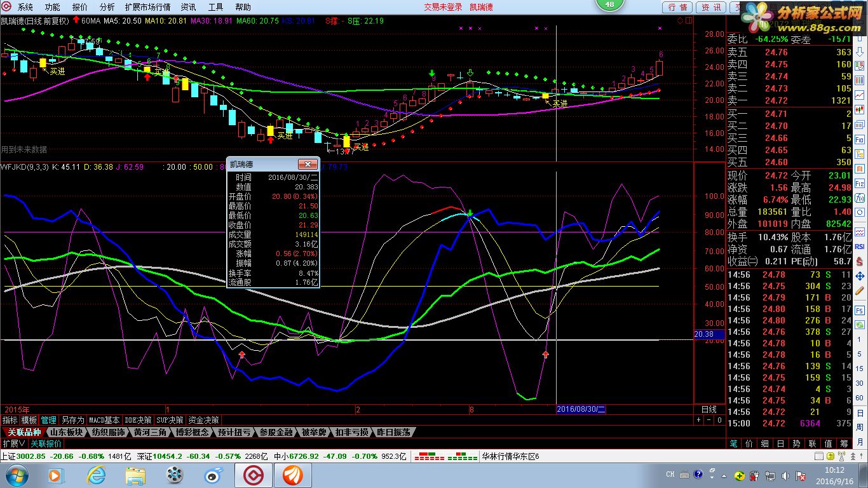
Task: Open the orange stock app on taskbar
Action: (x=294, y=475)
